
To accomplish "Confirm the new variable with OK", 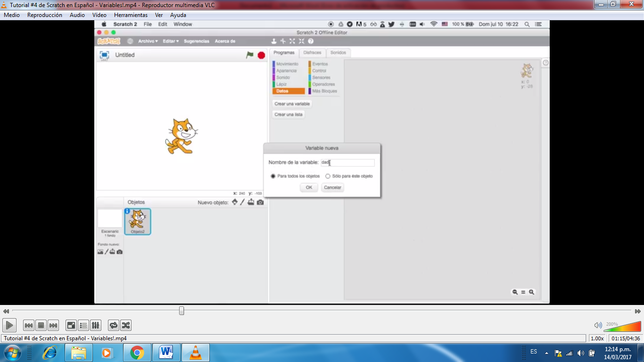I will pyautogui.click(x=308, y=187).
